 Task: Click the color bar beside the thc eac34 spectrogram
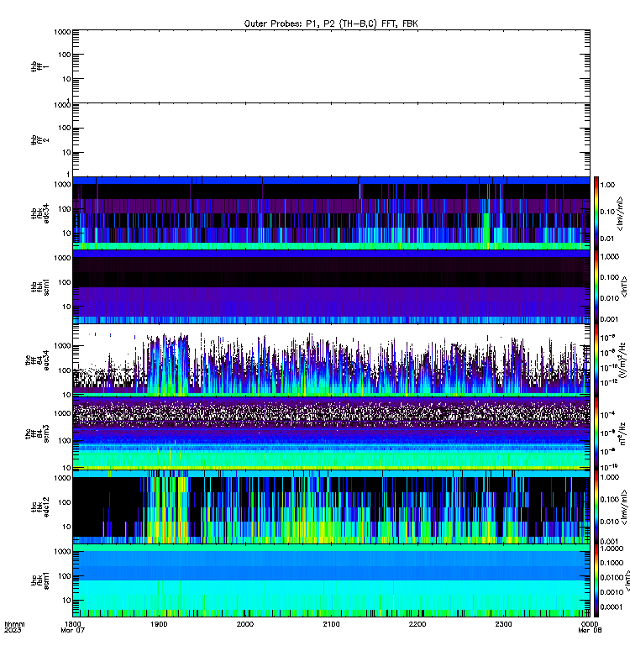596,360
